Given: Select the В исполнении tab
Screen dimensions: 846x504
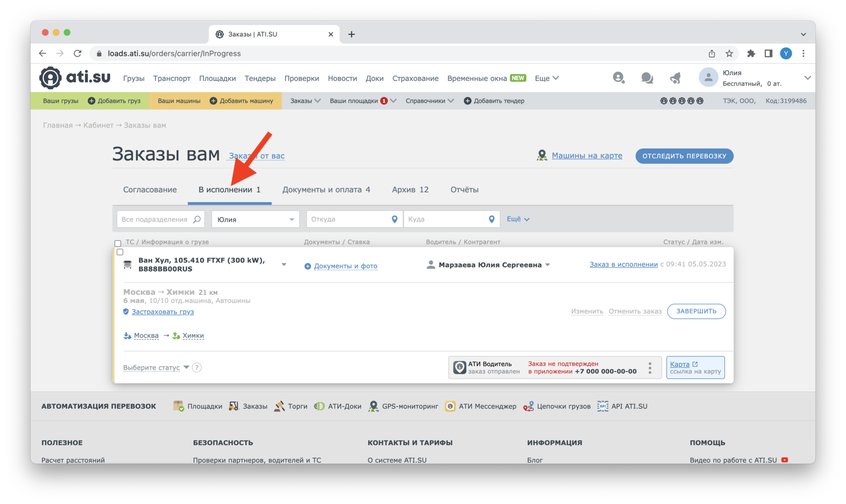Looking at the screenshot, I should point(230,190).
